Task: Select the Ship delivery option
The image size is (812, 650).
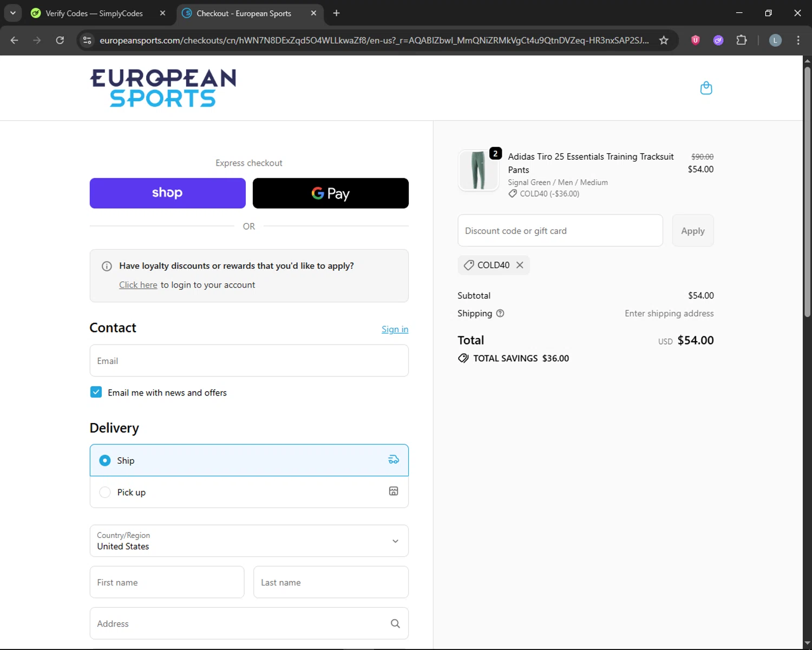Action: click(x=249, y=460)
